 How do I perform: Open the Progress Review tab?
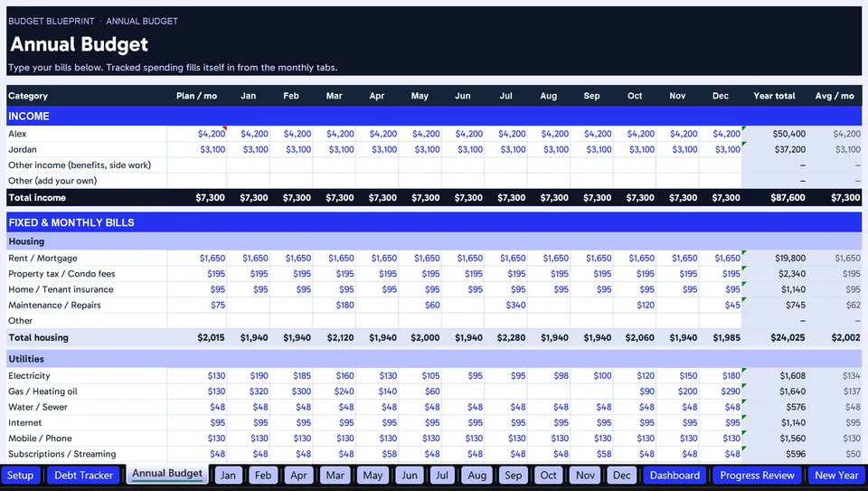coord(757,476)
